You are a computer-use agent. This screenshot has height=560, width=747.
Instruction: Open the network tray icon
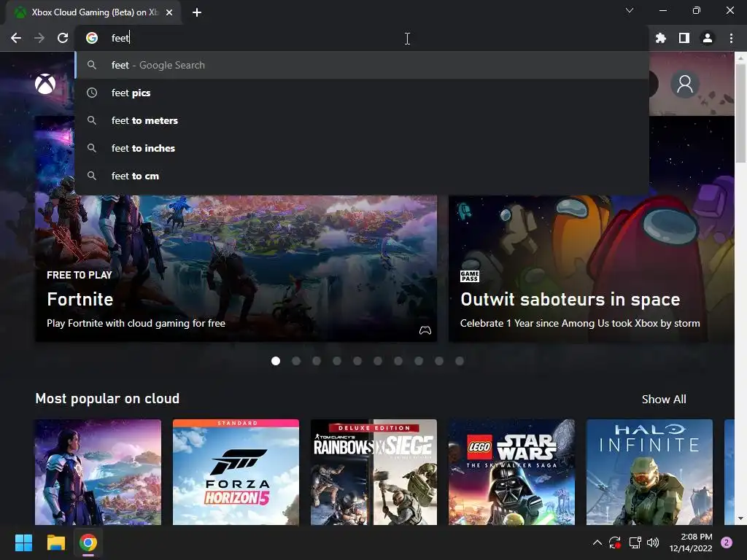[635, 542]
